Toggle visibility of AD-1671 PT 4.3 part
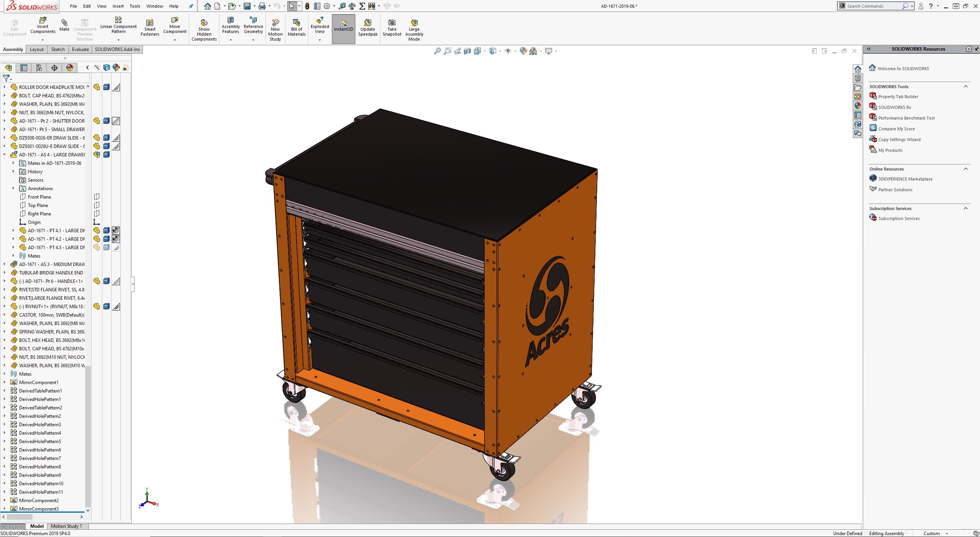 point(97,248)
